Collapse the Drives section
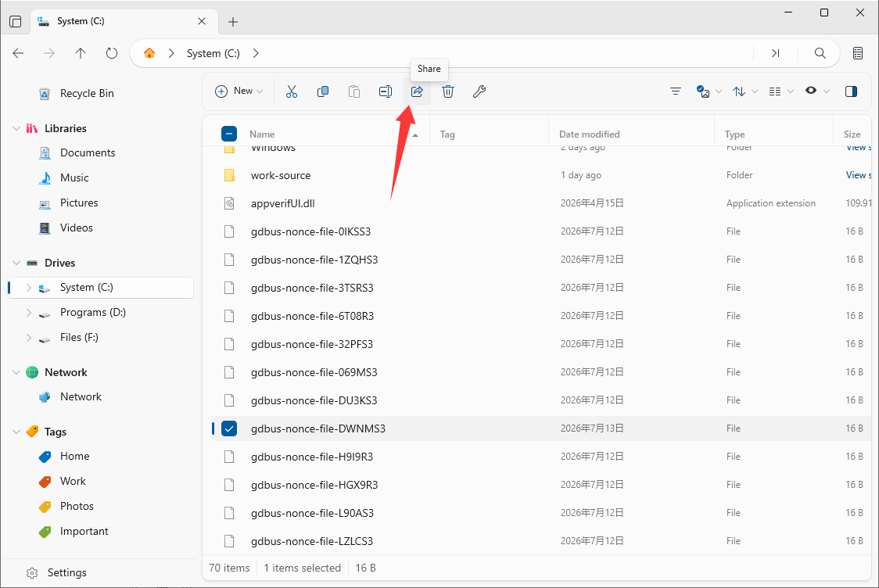This screenshot has height=588, width=879. [x=16, y=263]
